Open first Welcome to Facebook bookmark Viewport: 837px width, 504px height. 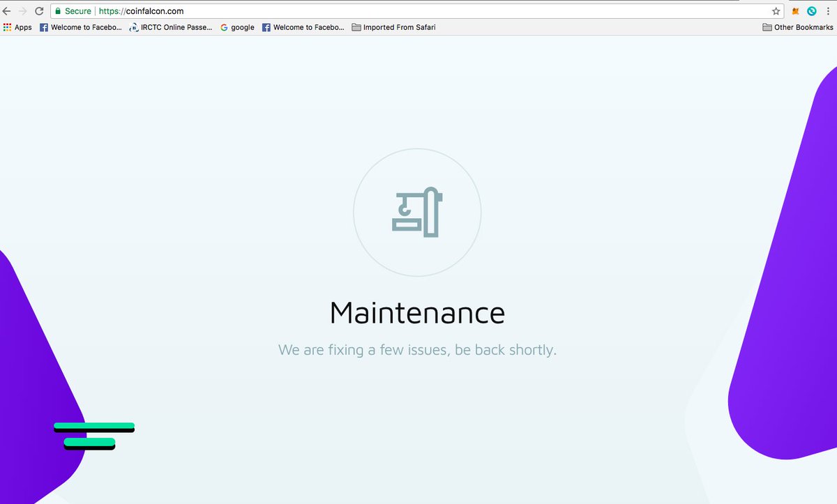(x=80, y=27)
